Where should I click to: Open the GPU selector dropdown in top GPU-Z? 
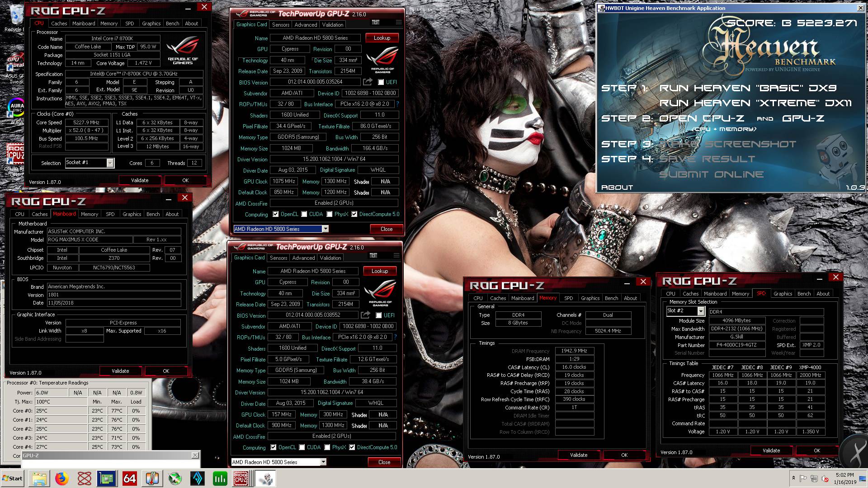pyautogui.click(x=325, y=229)
